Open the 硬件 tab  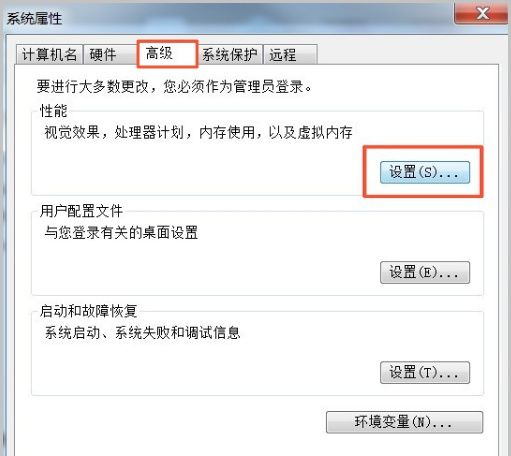(110, 54)
